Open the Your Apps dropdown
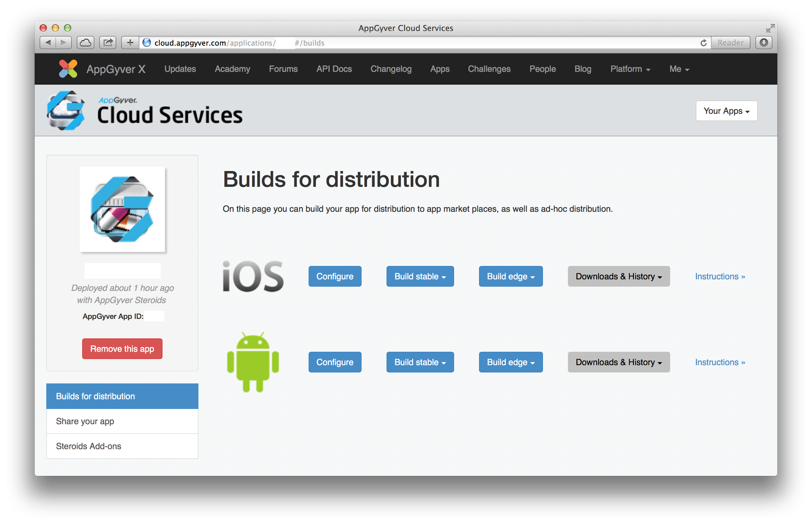Image resolution: width=812 pixels, height=524 pixels. pyautogui.click(x=726, y=110)
